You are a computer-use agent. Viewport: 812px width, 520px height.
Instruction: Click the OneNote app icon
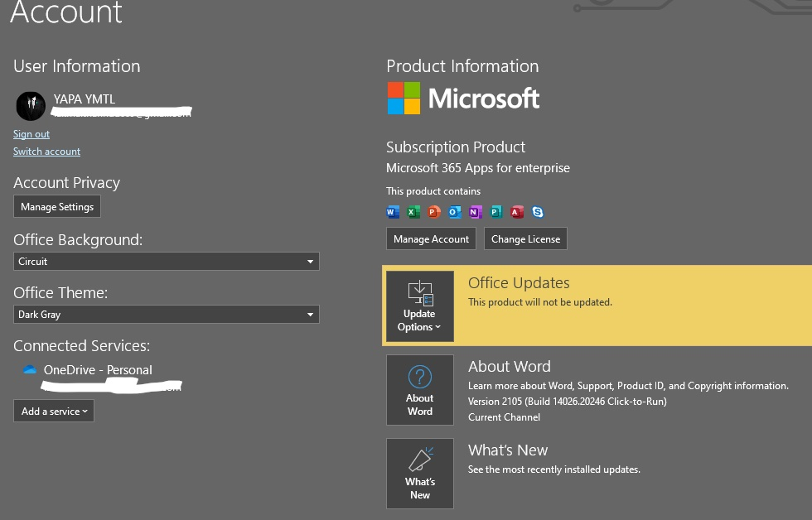[x=476, y=212]
